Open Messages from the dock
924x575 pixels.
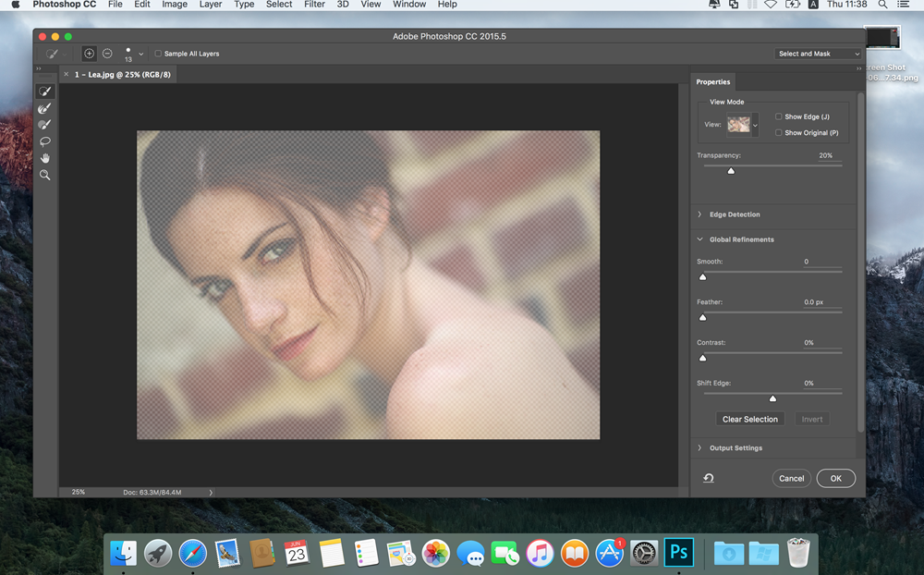(470, 553)
